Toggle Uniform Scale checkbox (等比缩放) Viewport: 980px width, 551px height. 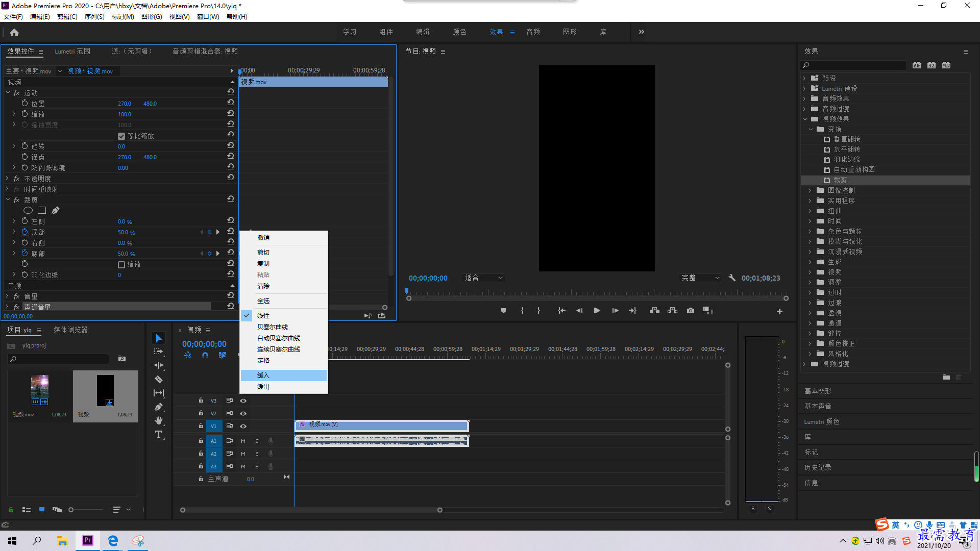click(x=121, y=136)
